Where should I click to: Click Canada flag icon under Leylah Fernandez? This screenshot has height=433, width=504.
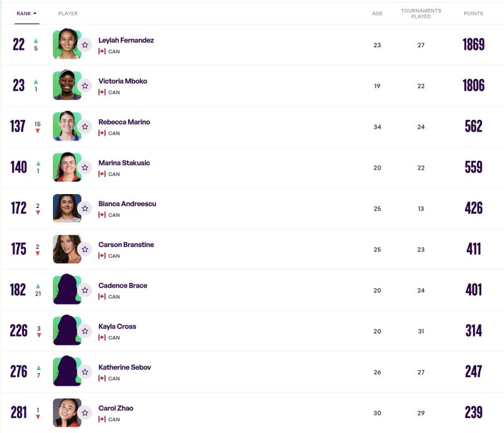pyautogui.click(x=102, y=51)
